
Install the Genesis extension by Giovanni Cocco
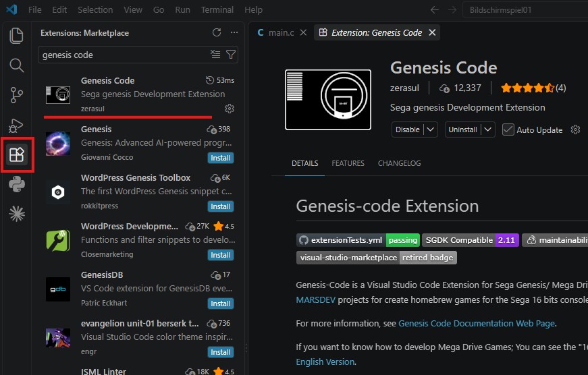pos(221,158)
